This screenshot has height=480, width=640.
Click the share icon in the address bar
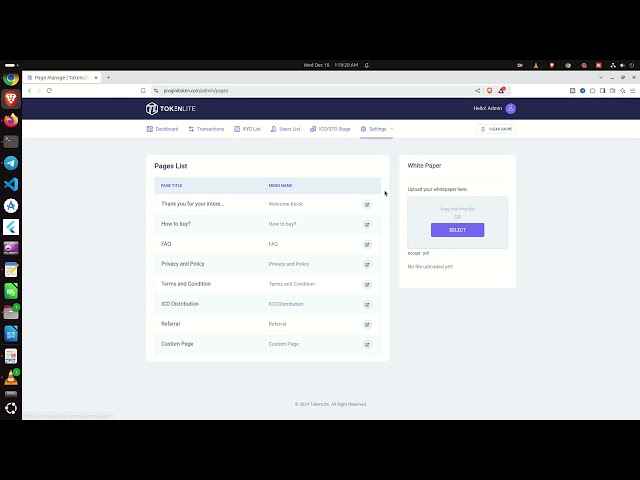pyautogui.click(x=478, y=91)
